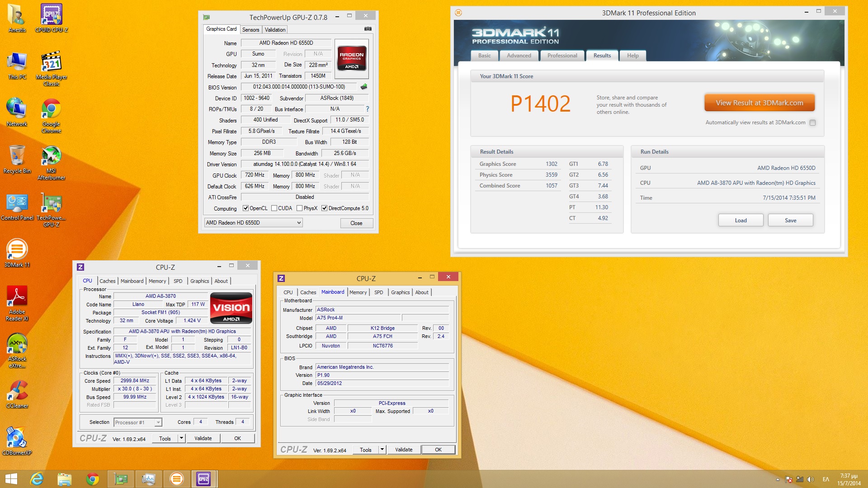Viewport: 868px width, 488px height.
Task: Launch Media Player Classic shortcut
Action: (x=52, y=69)
